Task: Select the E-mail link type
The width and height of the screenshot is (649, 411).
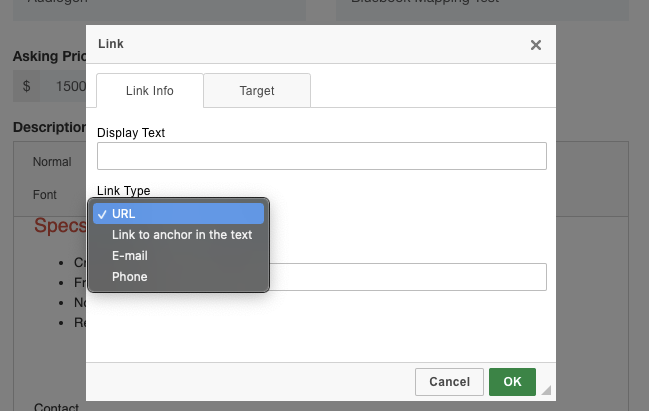Action: (178, 256)
